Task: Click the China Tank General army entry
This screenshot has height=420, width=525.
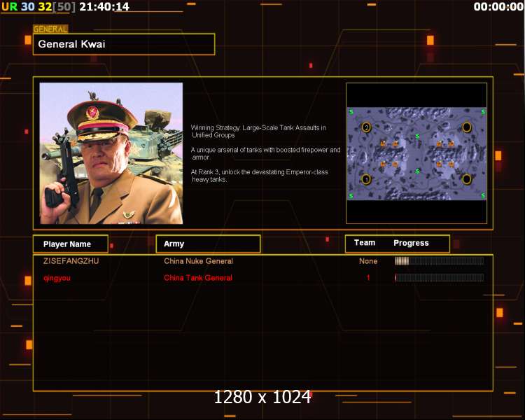Action: tap(198, 278)
